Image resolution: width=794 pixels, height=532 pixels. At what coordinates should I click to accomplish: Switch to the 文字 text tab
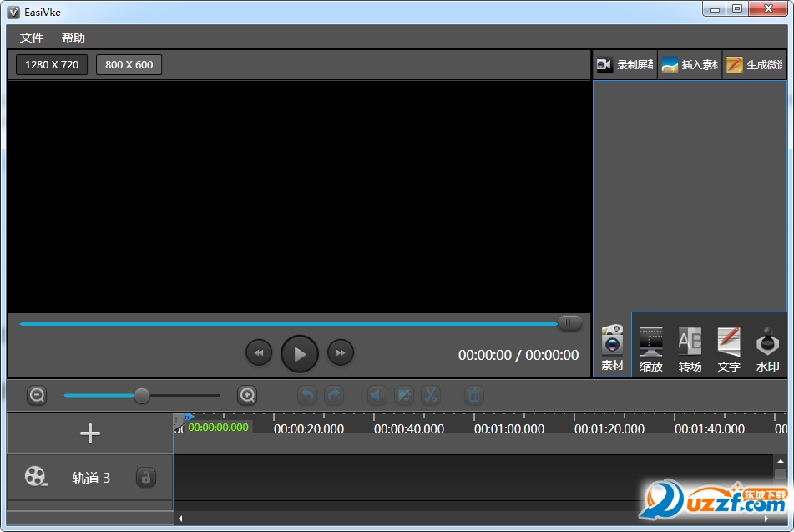[729, 349]
